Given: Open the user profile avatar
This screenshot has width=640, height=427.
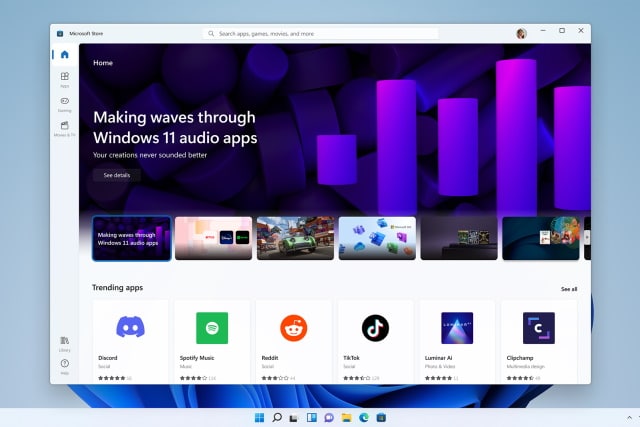Looking at the screenshot, I should coord(521,33).
